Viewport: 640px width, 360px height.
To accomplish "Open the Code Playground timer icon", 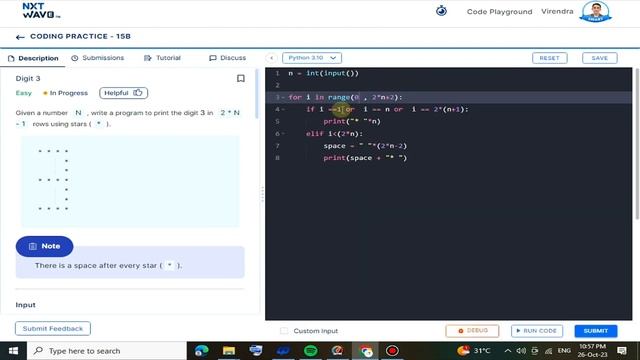I will pos(441,11).
